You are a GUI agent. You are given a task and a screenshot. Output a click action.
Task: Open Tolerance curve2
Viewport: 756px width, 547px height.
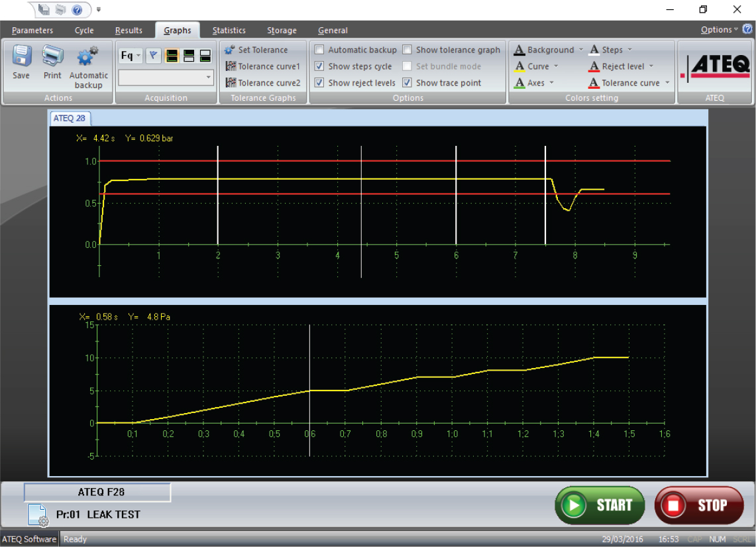pos(263,83)
